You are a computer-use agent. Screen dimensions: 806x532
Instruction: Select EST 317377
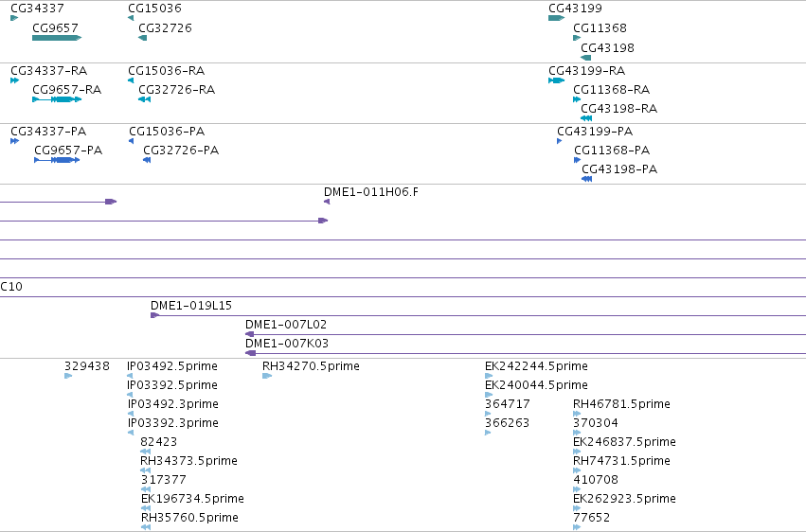tap(164, 480)
